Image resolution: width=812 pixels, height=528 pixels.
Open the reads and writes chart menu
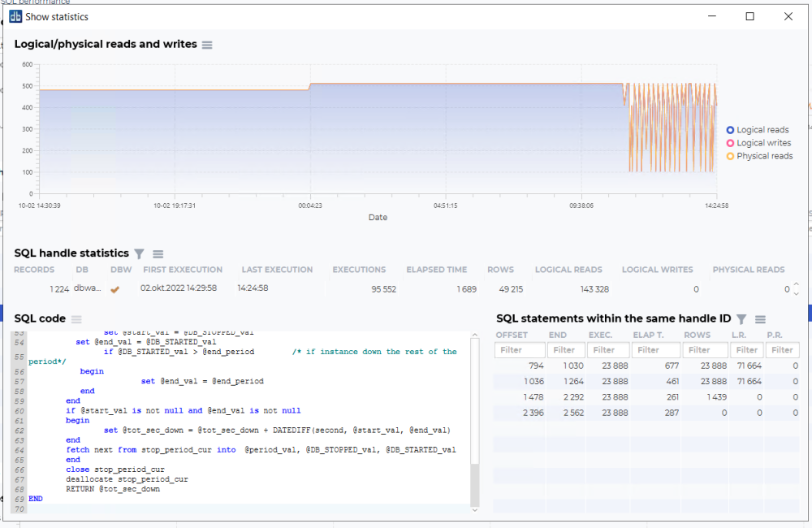click(207, 45)
